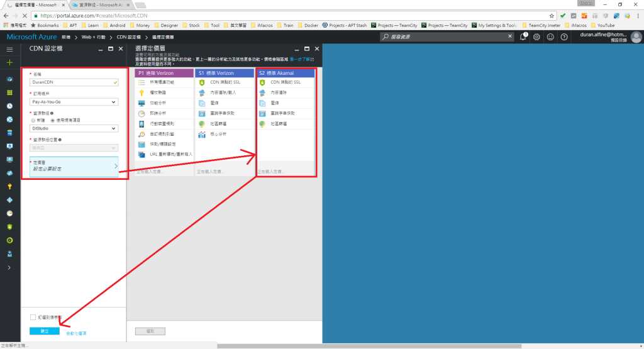
Task: Click the Web + mobile breadcrumb
Action: pos(93,37)
